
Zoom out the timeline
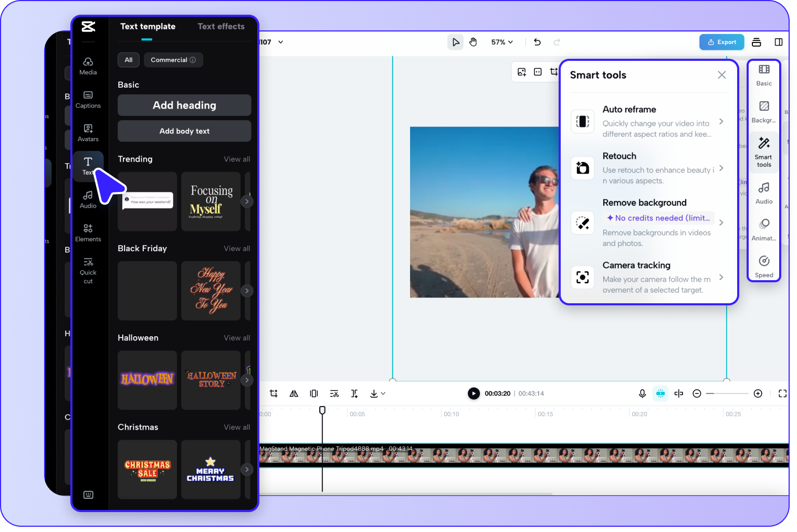point(697,393)
